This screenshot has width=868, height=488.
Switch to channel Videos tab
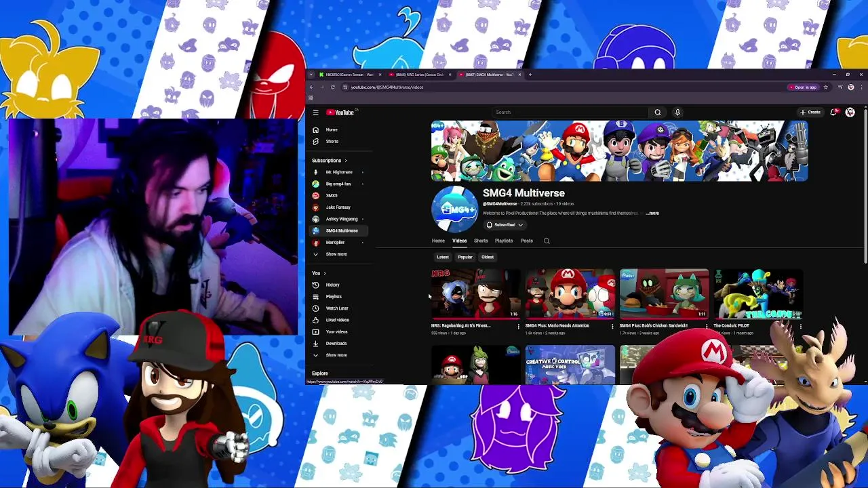point(459,241)
